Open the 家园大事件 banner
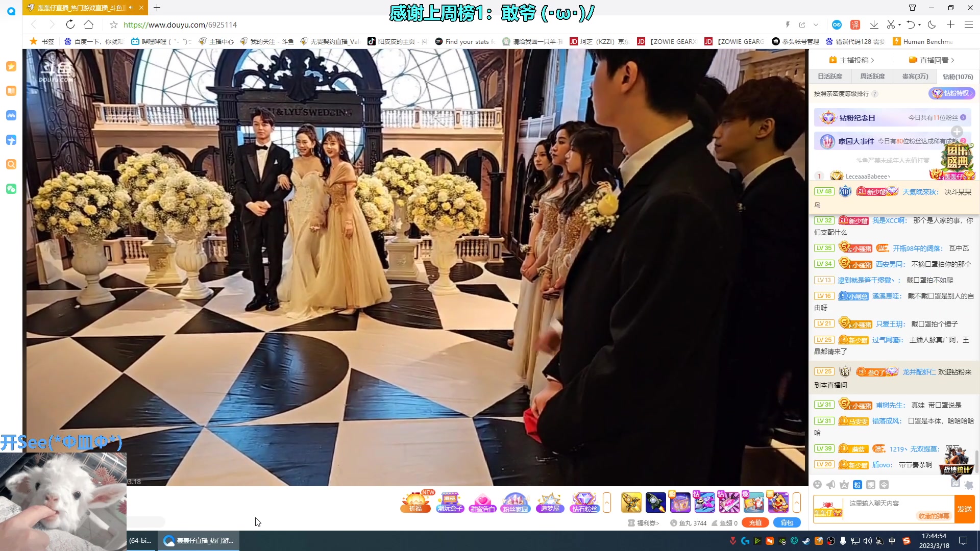This screenshot has height=551, width=980. coord(892,141)
